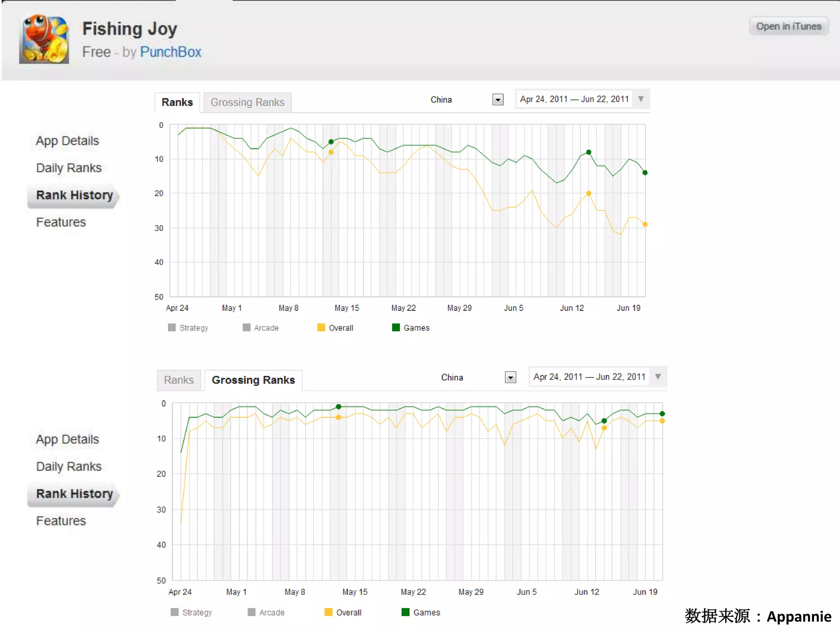Open the PunchBox developer link
This screenshot has height=630, width=840.
coord(171,52)
